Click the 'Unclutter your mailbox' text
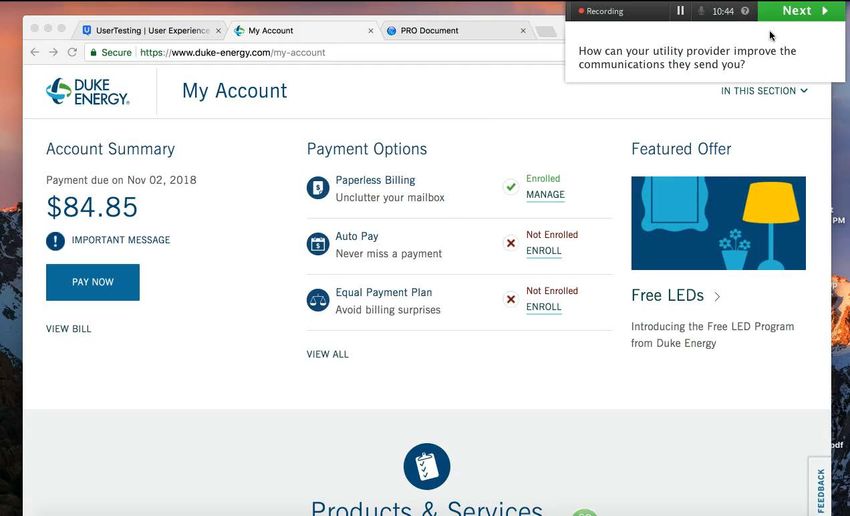 [390, 198]
